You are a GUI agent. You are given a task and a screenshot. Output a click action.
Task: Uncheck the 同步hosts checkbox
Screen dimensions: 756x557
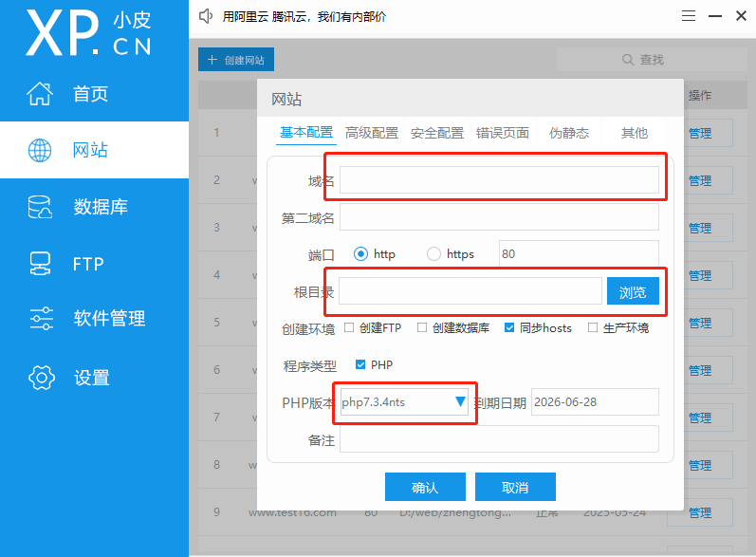[x=509, y=328]
